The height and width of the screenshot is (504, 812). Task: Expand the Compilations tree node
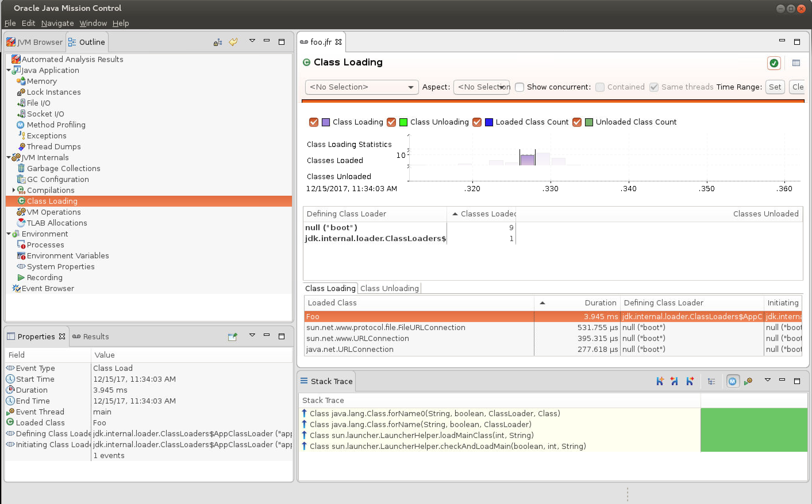[14, 190]
